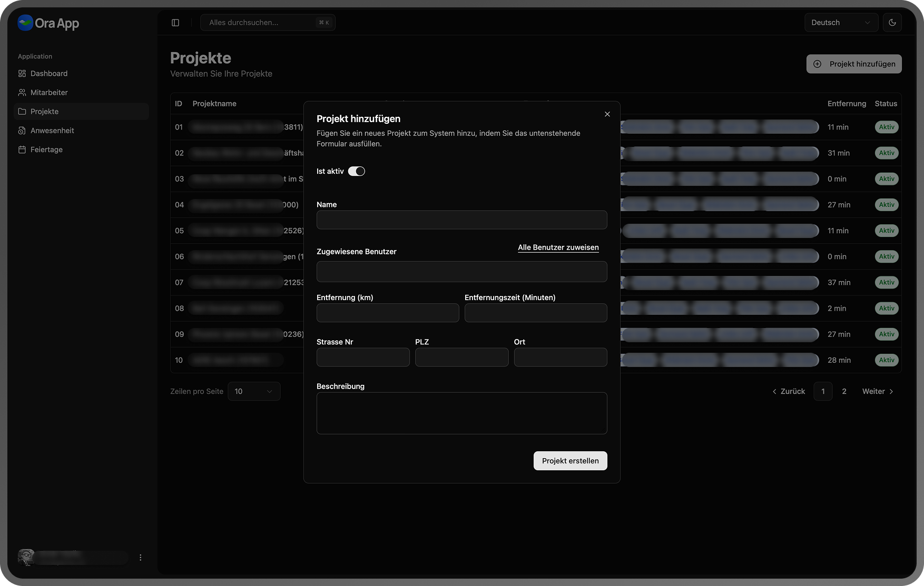Screen dimensions: 924x586
Task: Toggle dark mode moon icon
Action: pyautogui.click(x=892, y=23)
